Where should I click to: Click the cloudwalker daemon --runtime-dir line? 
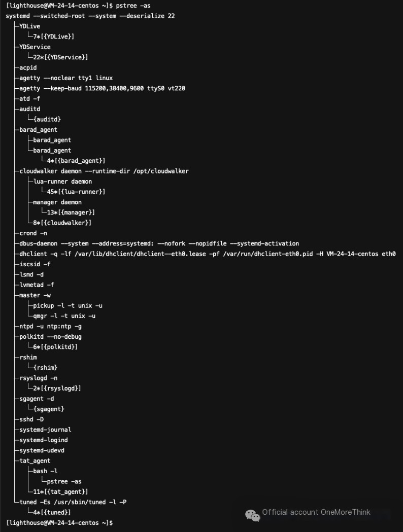coord(104,171)
